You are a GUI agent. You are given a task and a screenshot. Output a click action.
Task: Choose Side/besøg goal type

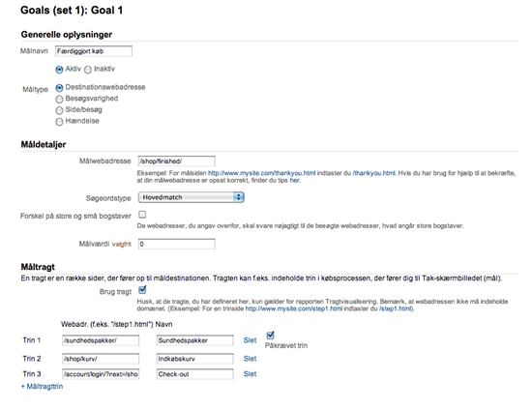59,110
